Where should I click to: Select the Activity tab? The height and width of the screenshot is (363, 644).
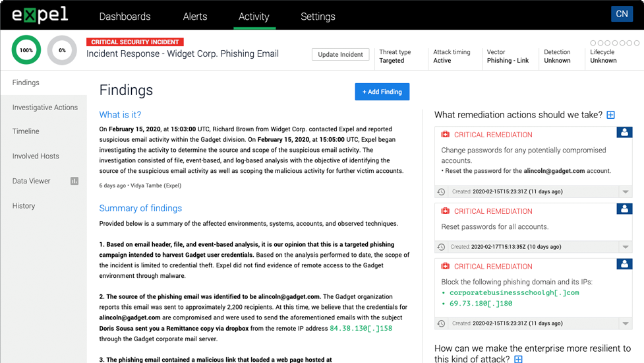tap(254, 16)
